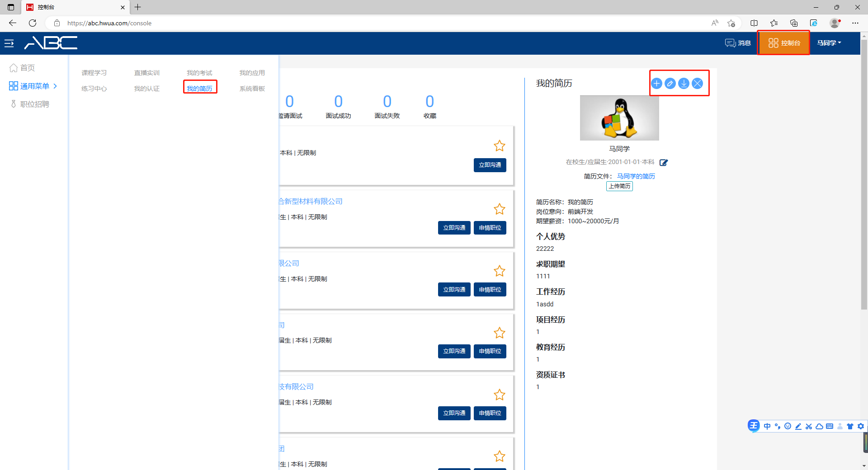Open 系统看板 menu item
Viewport: 868px width, 470px height.
[252, 89]
